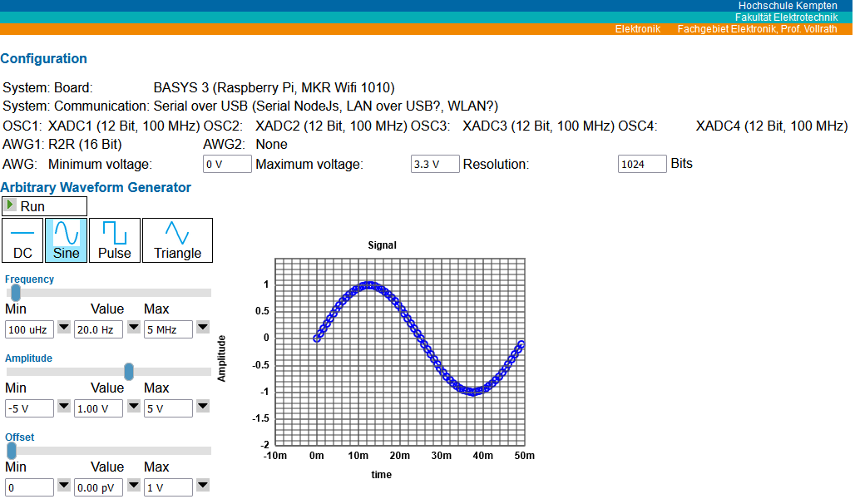The image size is (855, 504).
Task: Click the Frequency value 20.0 Hz field
Action: [x=98, y=329]
